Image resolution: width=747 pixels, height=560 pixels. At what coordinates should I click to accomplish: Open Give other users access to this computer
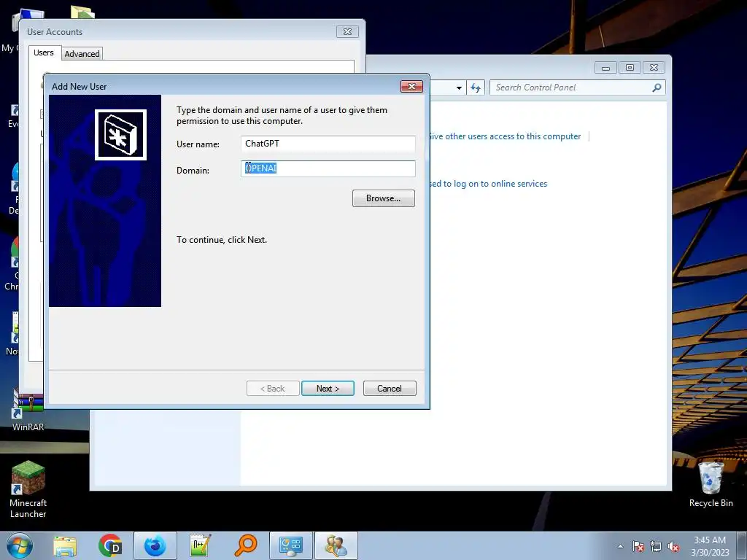505,136
